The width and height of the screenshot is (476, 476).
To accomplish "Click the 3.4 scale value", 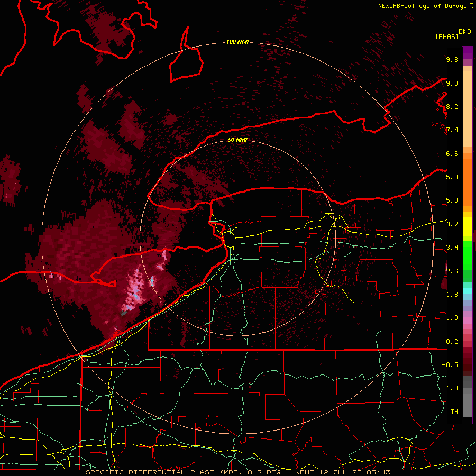I will pos(452,248).
